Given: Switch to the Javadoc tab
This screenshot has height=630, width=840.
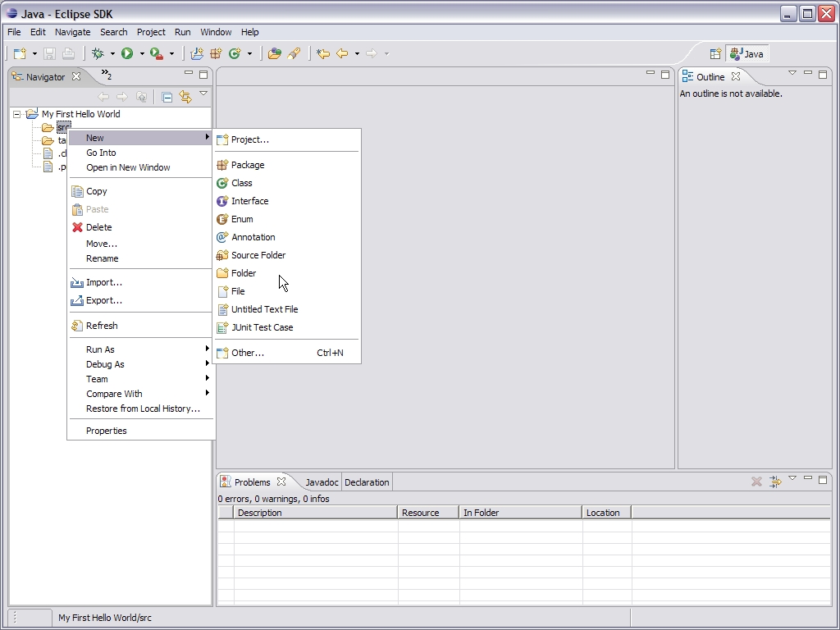Looking at the screenshot, I should [322, 482].
